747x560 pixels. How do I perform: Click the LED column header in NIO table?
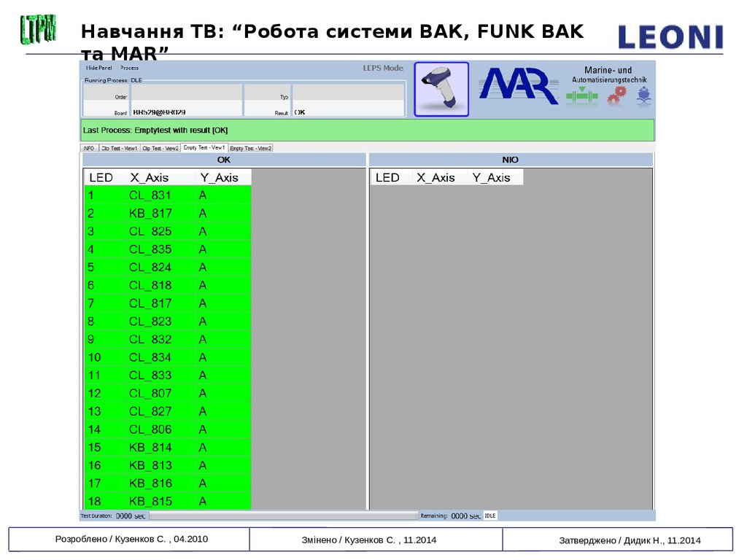click(387, 177)
